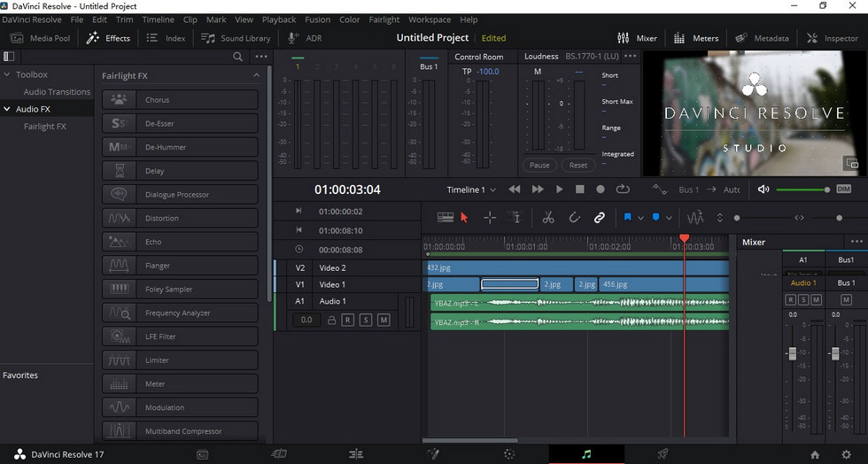Open the effects panel options menu
Image resolution: width=868 pixels, height=464 pixels.
pyautogui.click(x=261, y=57)
